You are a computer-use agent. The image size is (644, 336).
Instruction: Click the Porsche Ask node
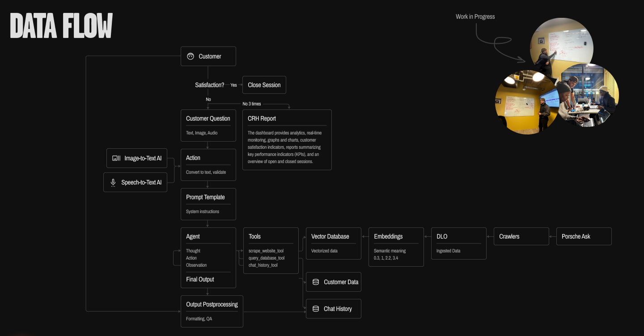click(x=584, y=236)
